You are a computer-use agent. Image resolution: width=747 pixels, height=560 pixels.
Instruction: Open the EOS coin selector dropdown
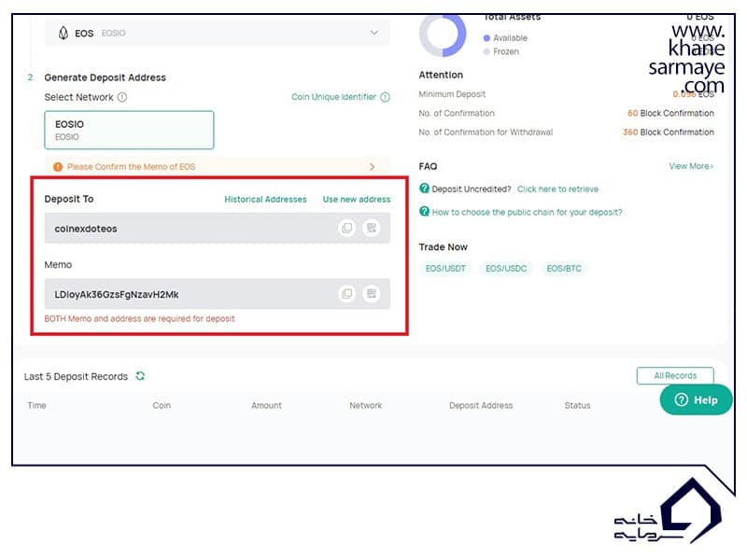218,33
